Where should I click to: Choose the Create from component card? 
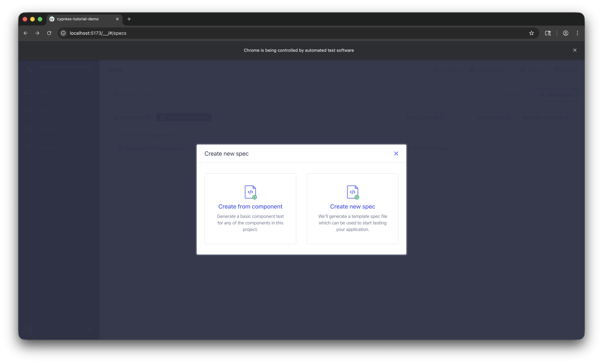tap(250, 208)
